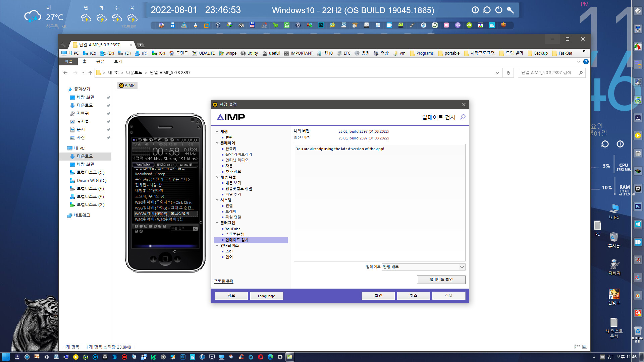The height and width of the screenshot is (362, 644).
Task: Go up one folder level in Explorer
Action: click(90, 73)
